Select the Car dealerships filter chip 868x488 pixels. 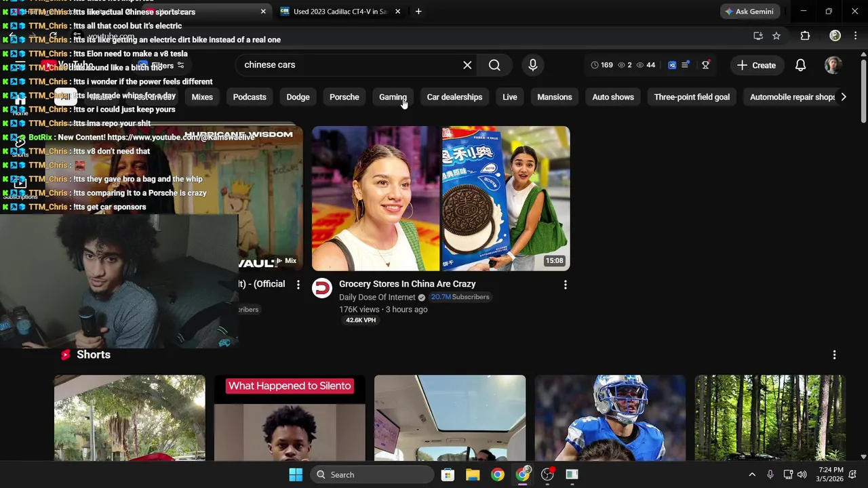pos(454,97)
